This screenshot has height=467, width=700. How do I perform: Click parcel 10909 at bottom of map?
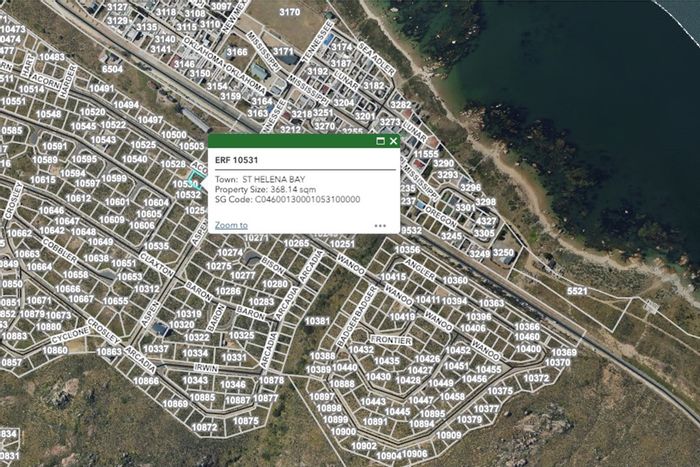[x=449, y=435]
